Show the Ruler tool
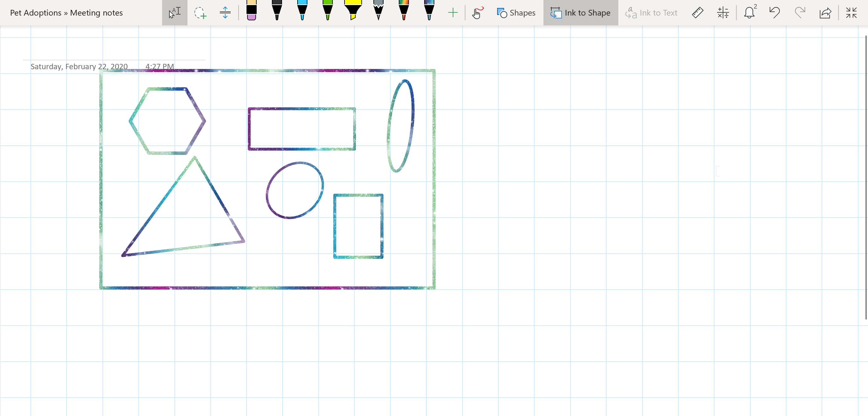 [698, 13]
